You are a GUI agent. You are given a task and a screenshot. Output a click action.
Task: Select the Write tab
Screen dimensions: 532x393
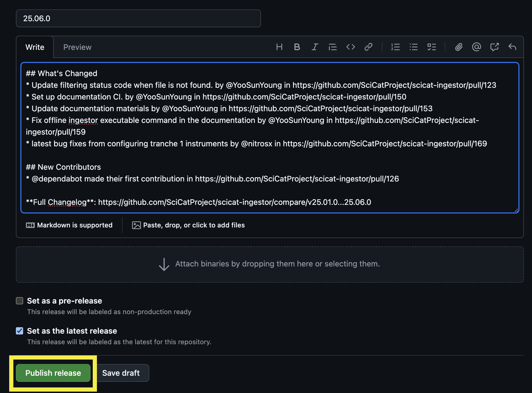[35, 47]
